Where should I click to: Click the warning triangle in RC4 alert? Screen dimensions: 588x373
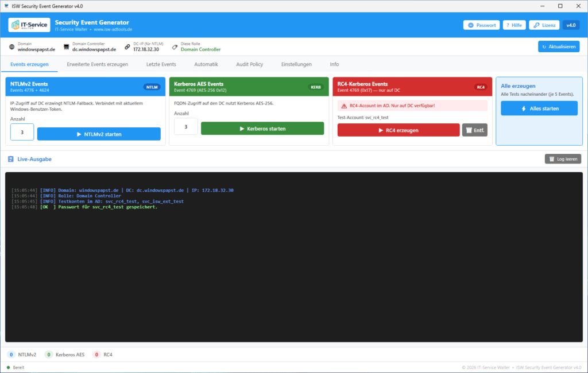(344, 106)
